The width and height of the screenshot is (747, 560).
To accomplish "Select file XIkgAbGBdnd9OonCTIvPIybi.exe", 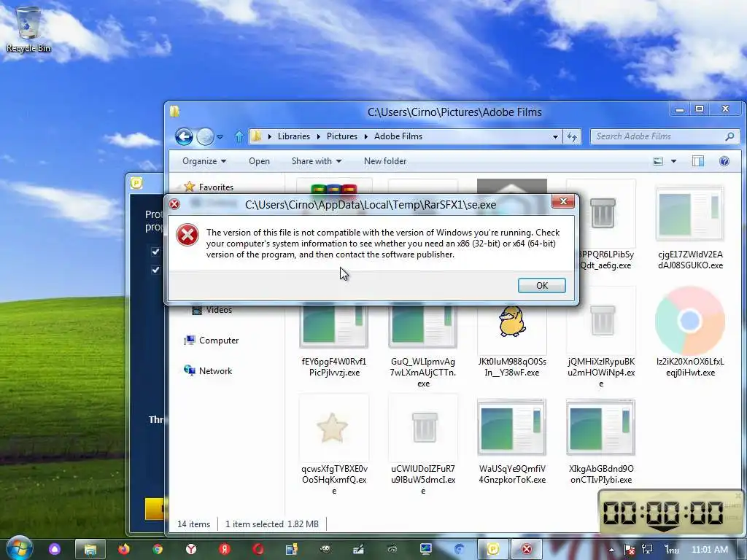I will [601, 440].
